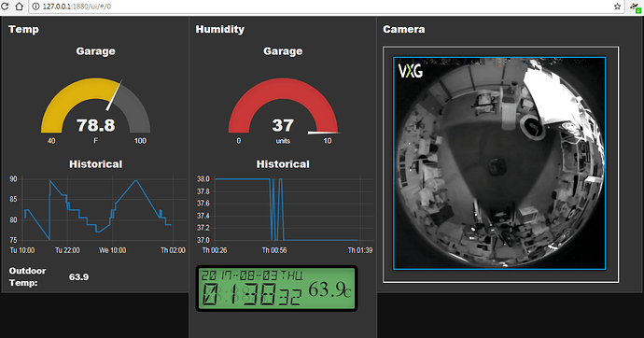Screen dimensions: 644x338
Task: Click the Temp panel heading
Action: point(24,30)
